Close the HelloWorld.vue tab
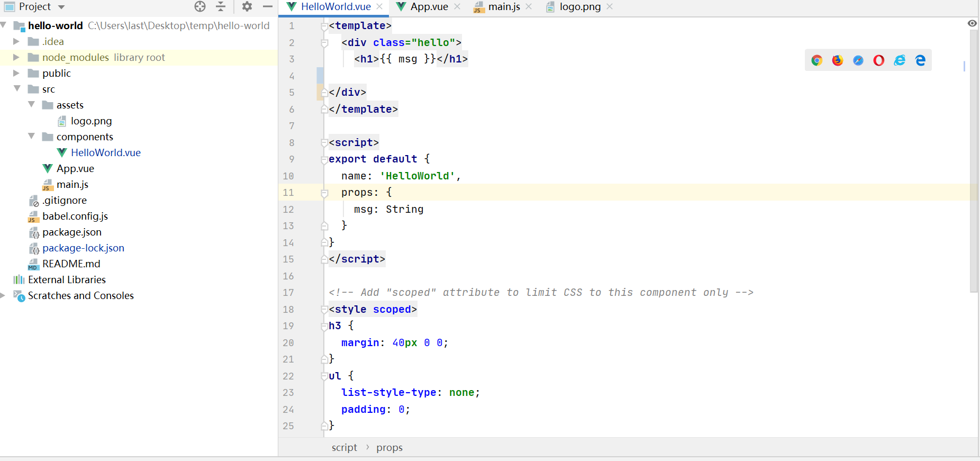This screenshot has width=980, height=461. 379,7
